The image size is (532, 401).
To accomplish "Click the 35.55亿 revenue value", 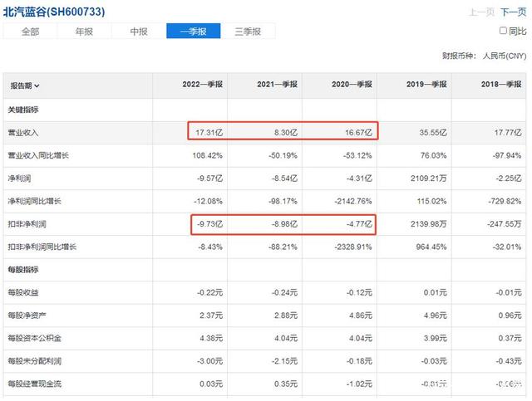I will coord(433,133).
